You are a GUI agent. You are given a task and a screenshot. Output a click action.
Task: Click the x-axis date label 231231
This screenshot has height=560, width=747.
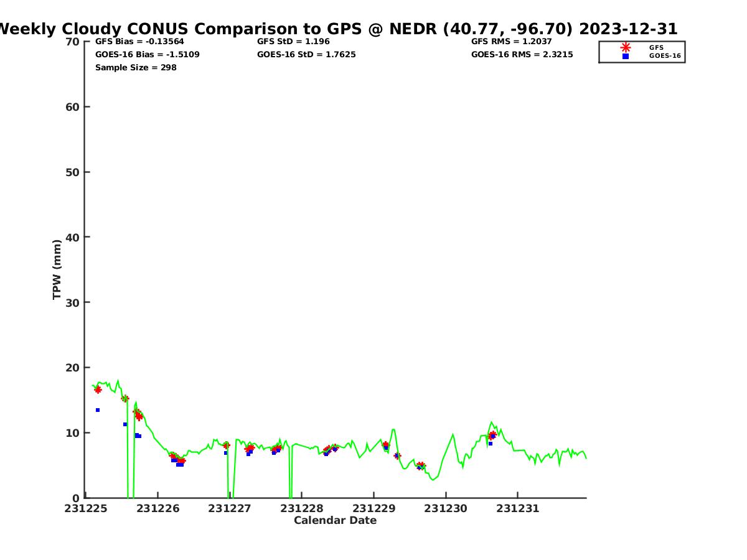(x=517, y=508)
